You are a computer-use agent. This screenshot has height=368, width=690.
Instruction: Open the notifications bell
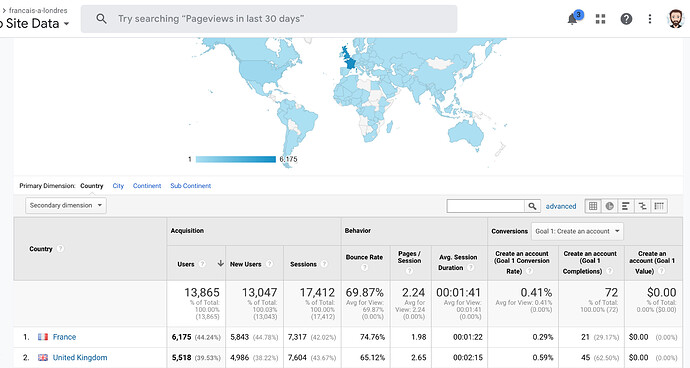pyautogui.click(x=573, y=19)
